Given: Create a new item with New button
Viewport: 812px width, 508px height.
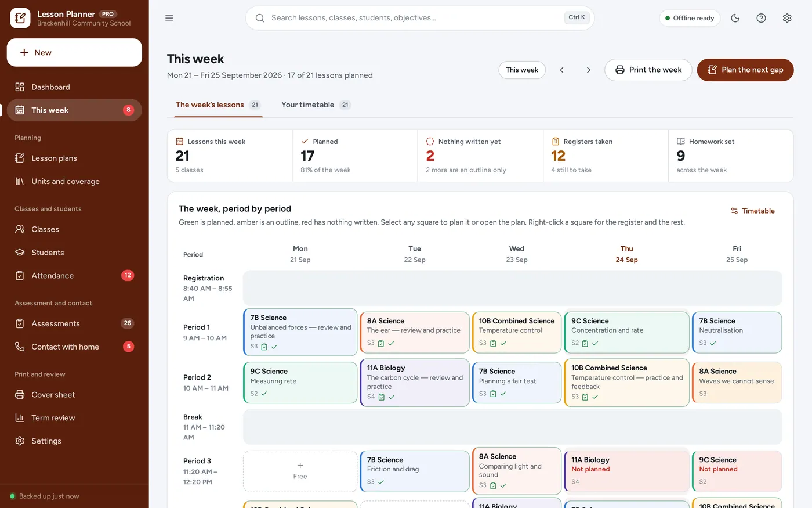Looking at the screenshot, I should tap(74, 53).
